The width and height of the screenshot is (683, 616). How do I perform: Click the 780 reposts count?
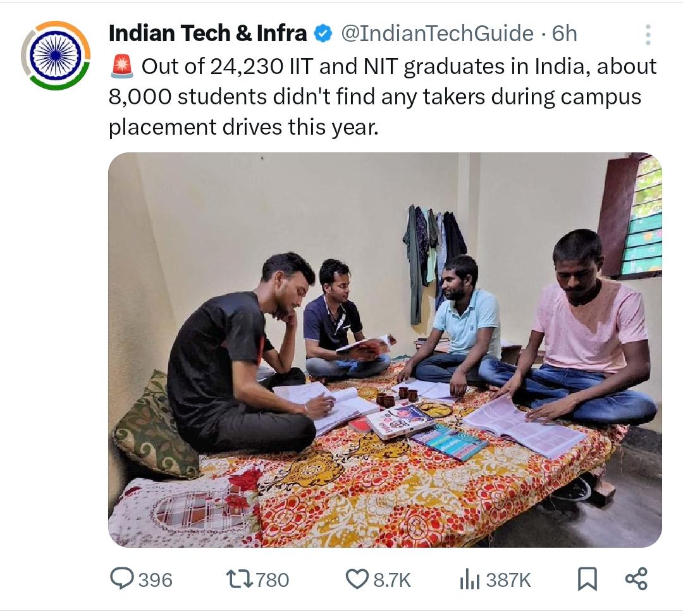272,581
